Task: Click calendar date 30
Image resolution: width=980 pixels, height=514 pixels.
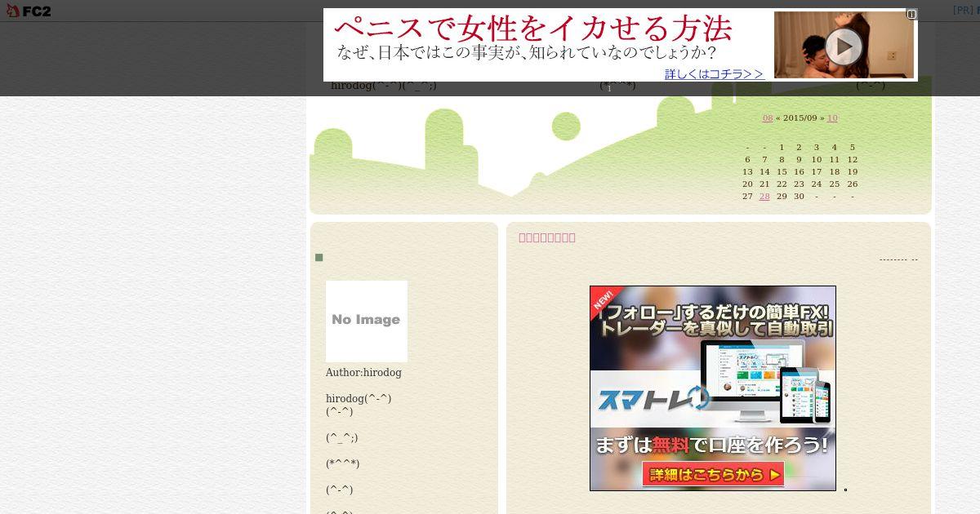Action: (x=799, y=196)
